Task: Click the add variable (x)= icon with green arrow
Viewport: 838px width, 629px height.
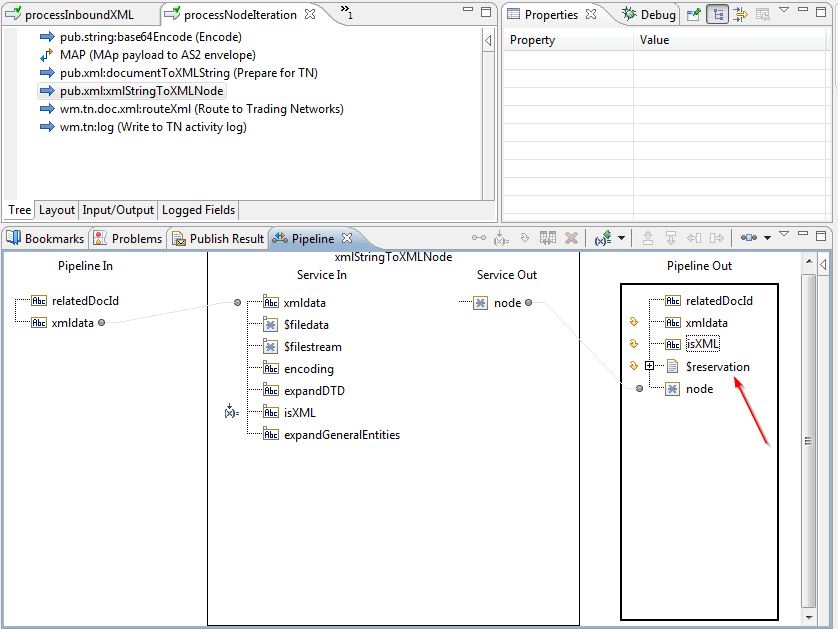Action: coord(603,238)
